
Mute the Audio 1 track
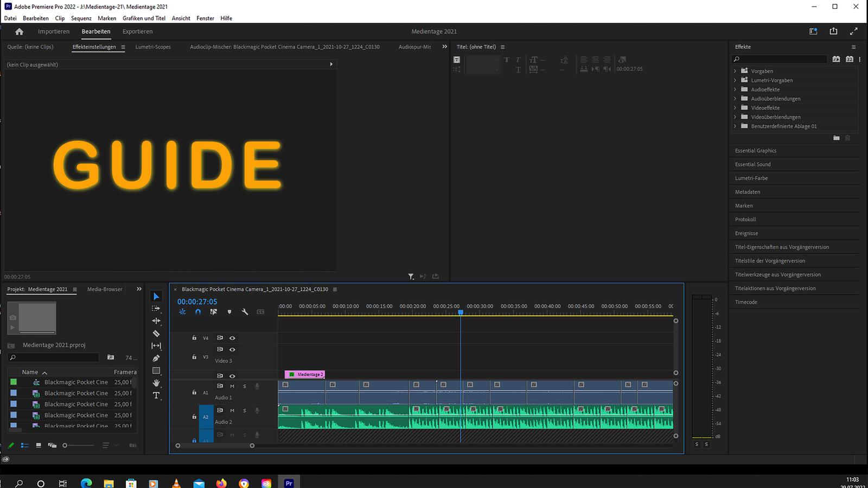click(x=232, y=386)
